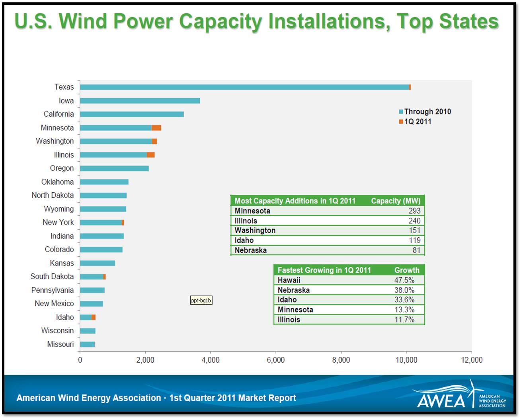521x420 pixels.
Task: Click the AWEA wind turbine logo
Action: point(461,395)
